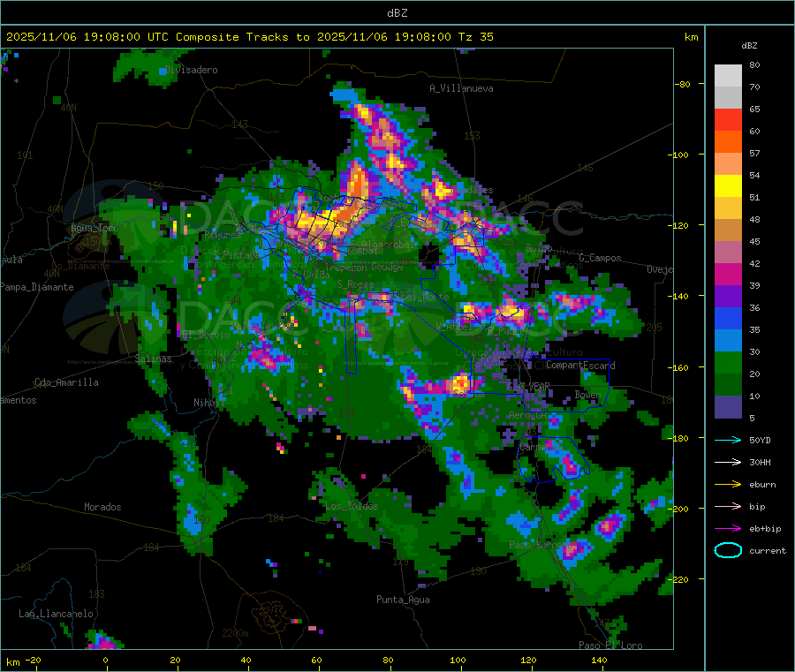The width and height of the screenshot is (795, 672).
Task: Click the '-20' tick on bottom km axis
Action: [x=33, y=660]
